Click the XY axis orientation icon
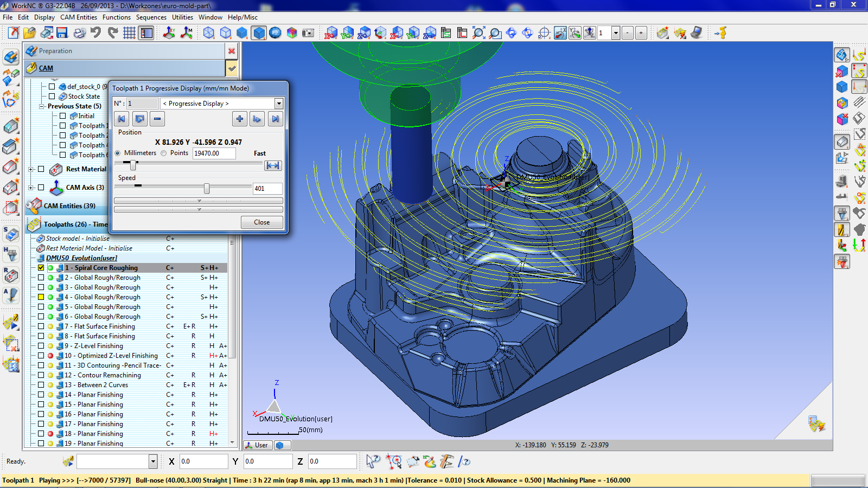 click(x=169, y=33)
